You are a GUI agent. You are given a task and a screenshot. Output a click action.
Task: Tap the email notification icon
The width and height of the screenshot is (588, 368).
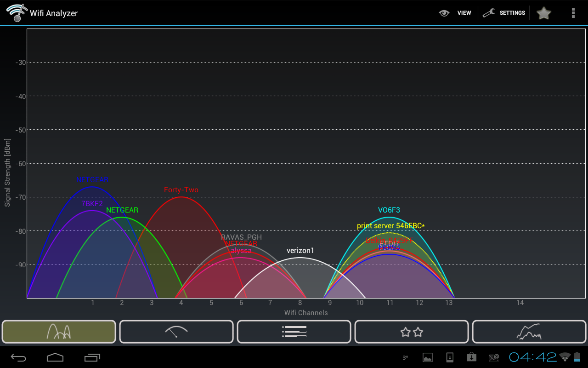point(494,357)
